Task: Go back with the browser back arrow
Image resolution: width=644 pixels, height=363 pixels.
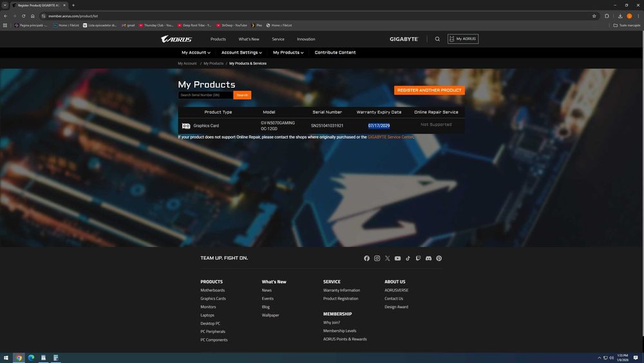Action: 5,16
